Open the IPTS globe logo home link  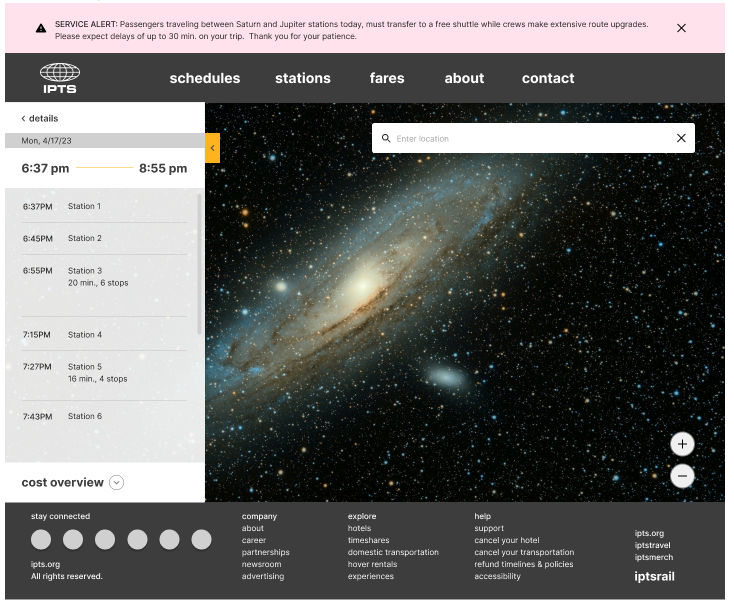pyautogui.click(x=60, y=79)
